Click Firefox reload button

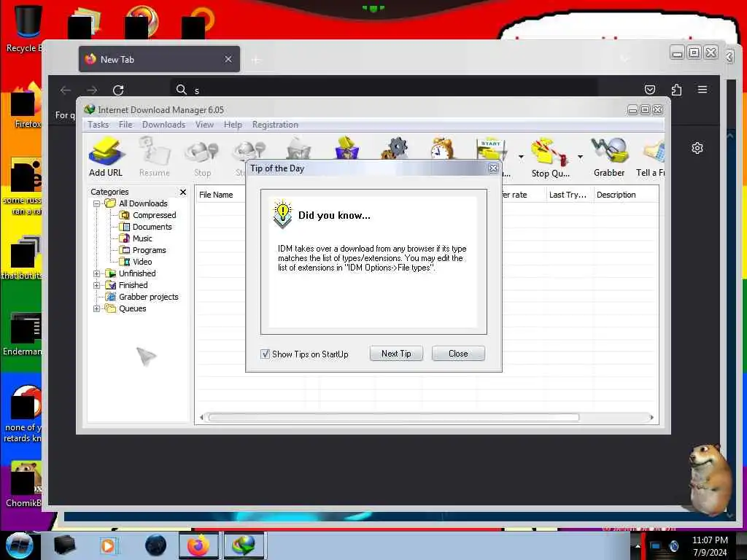pyautogui.click(x=118, y=90)
